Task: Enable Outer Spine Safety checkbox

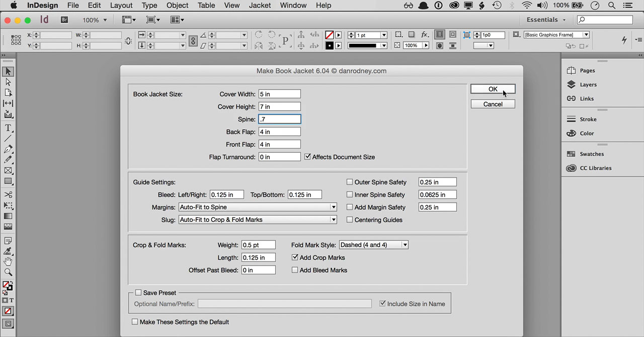Action: 350,182
